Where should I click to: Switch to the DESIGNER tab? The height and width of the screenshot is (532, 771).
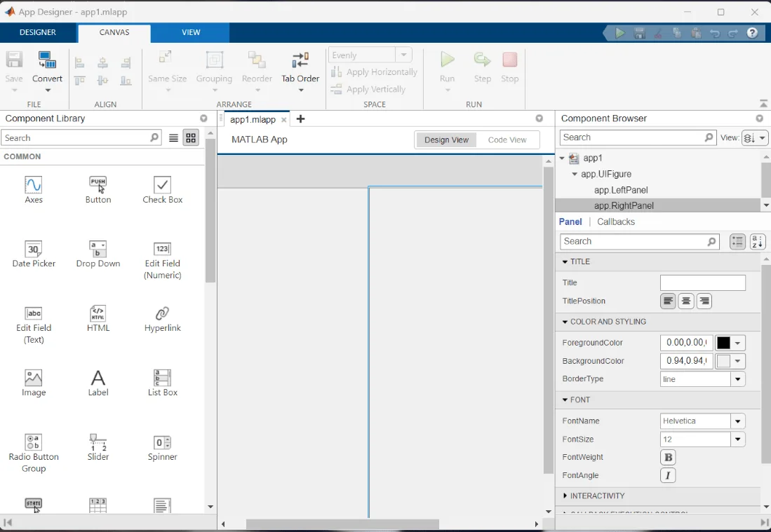(x=38, y=32)
